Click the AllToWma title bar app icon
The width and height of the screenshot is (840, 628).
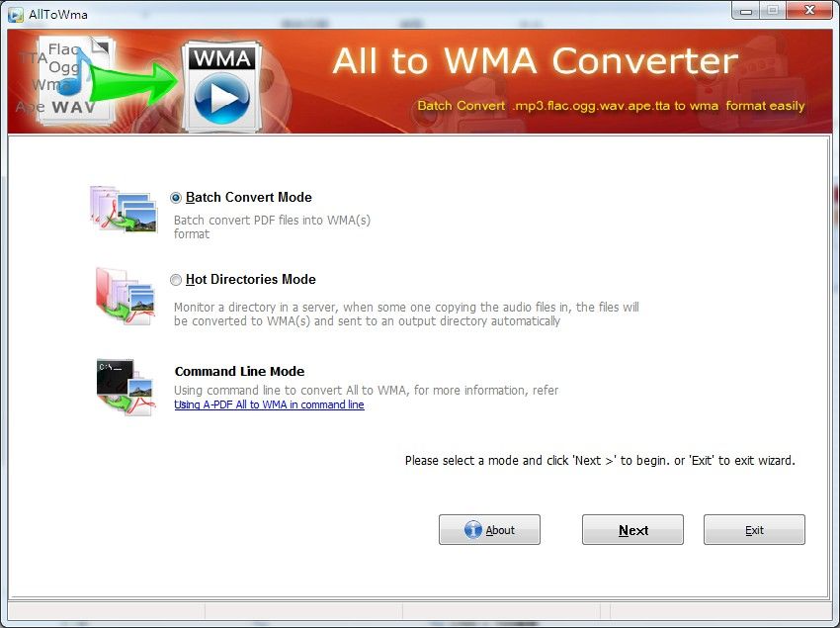[x=16, y=15]
